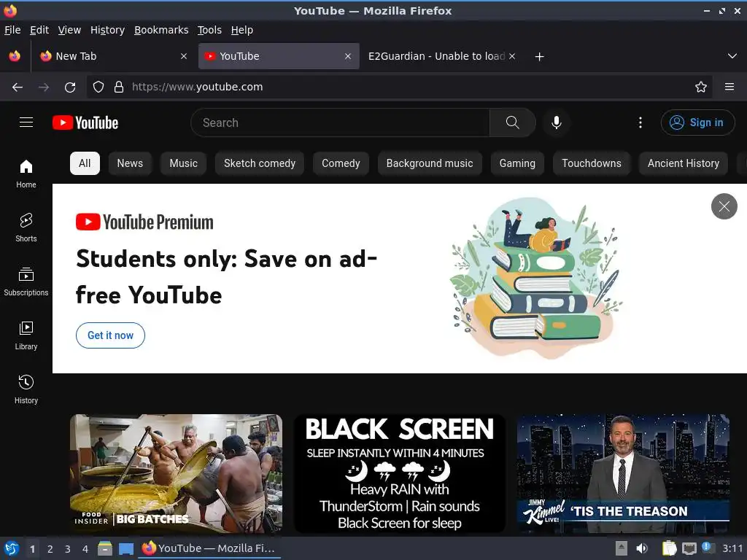The image size is (747, 560).
Task: Switch to workspace 3 in taskbar
Action: coord(68,549)
